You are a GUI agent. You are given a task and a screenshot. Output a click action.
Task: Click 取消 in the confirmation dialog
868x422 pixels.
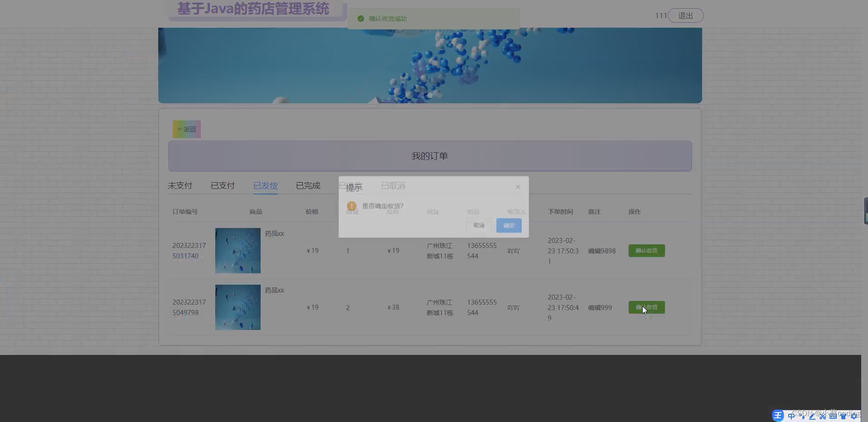(x=479, y=225)
